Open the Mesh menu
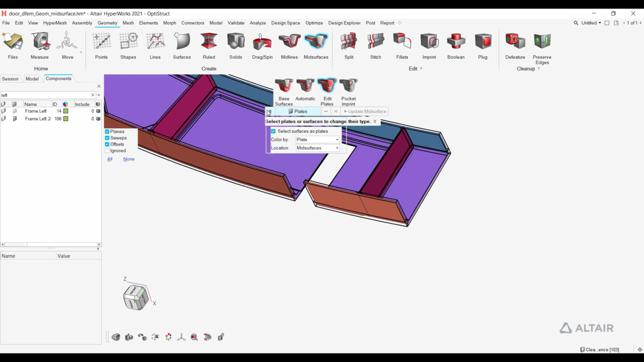 (x=128, y=23)
